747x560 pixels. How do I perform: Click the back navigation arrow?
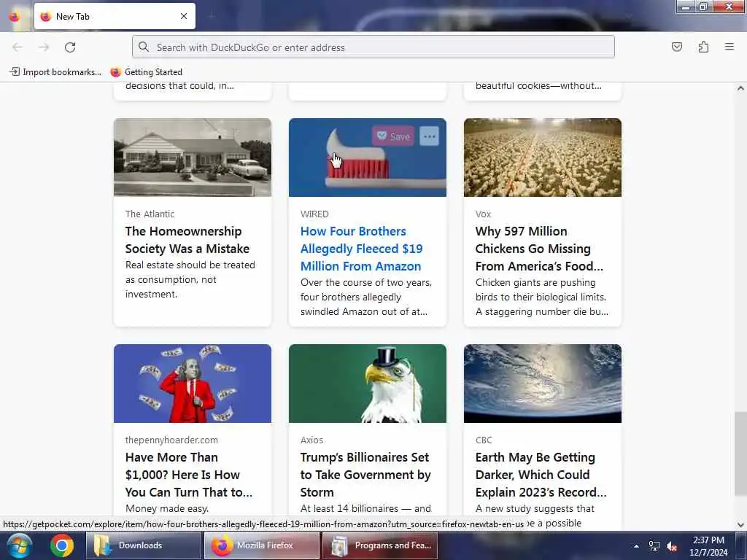pos(18,47)
